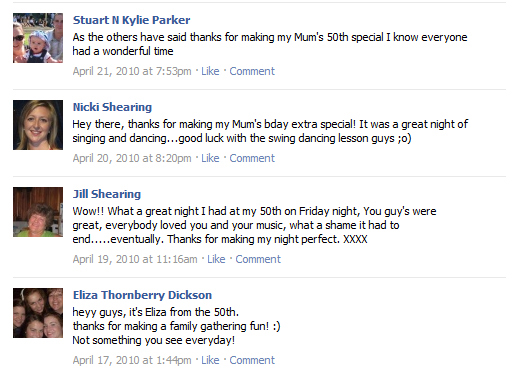Viewport: 518px width, 375px height.
Task: Comment on Eliza Thornberry Dickson's post
Action: click(x=252, y=360)
